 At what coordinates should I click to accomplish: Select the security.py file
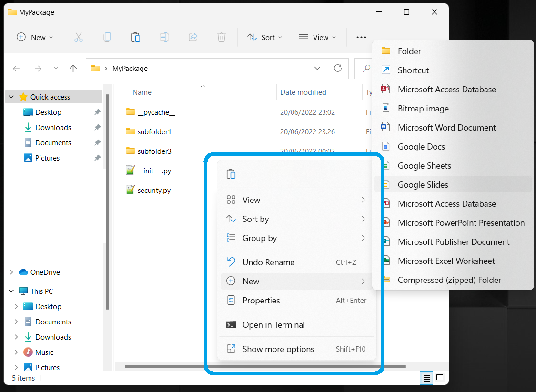[x=153, y=191]
